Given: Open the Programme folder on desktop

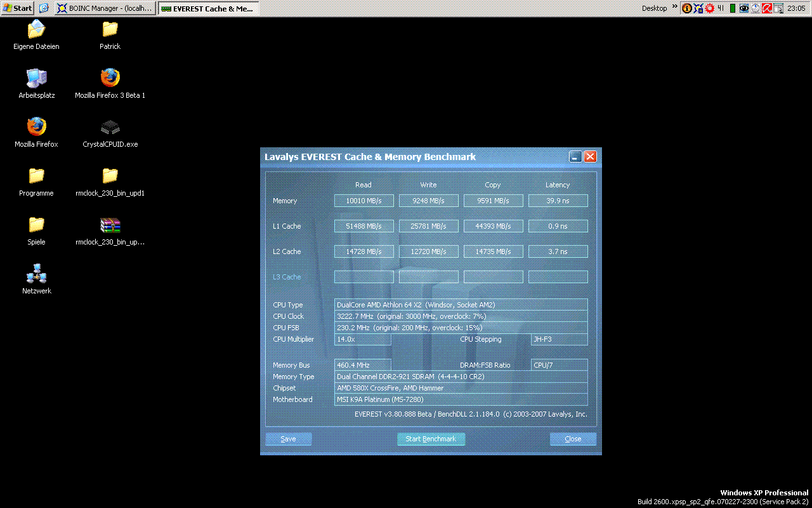Looking at the screenshot, I should click(x=36, y=176).
